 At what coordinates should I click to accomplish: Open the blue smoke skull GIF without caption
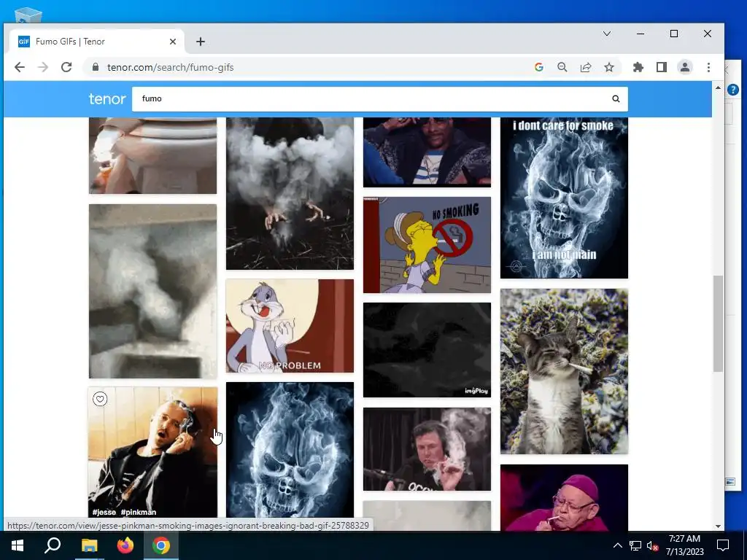pos(290,450)
